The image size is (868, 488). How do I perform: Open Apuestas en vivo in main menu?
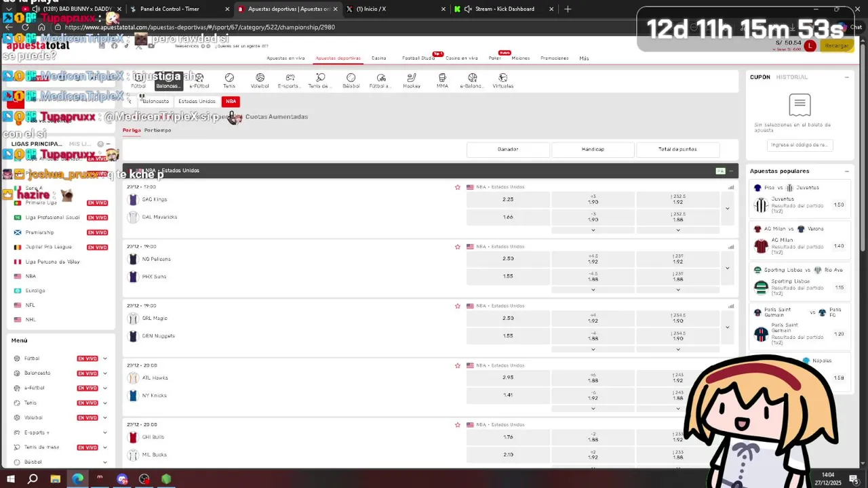click(285, 58)
